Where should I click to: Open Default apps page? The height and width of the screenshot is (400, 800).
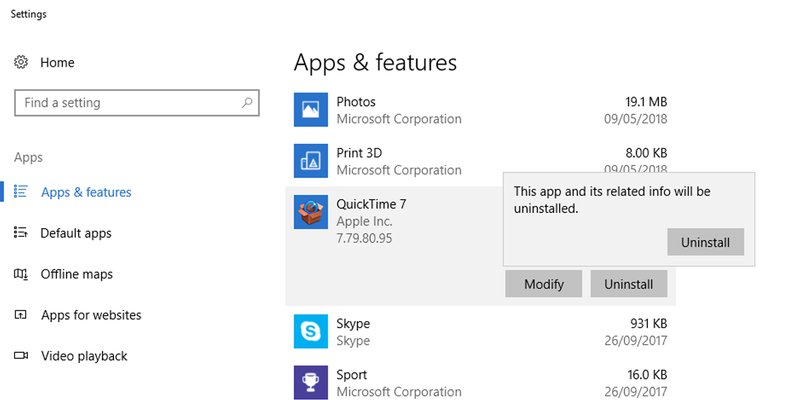pos(76,233)
